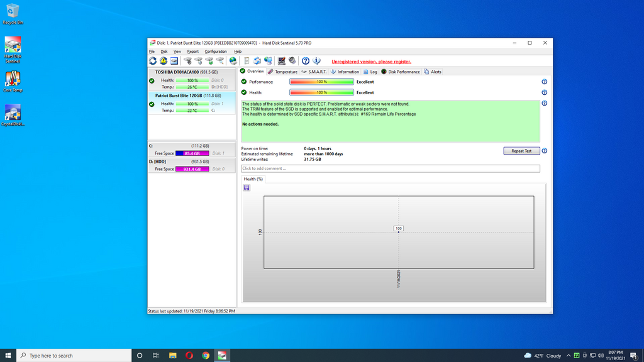Click the floppy disk save icon above chart

pos(247,188)
